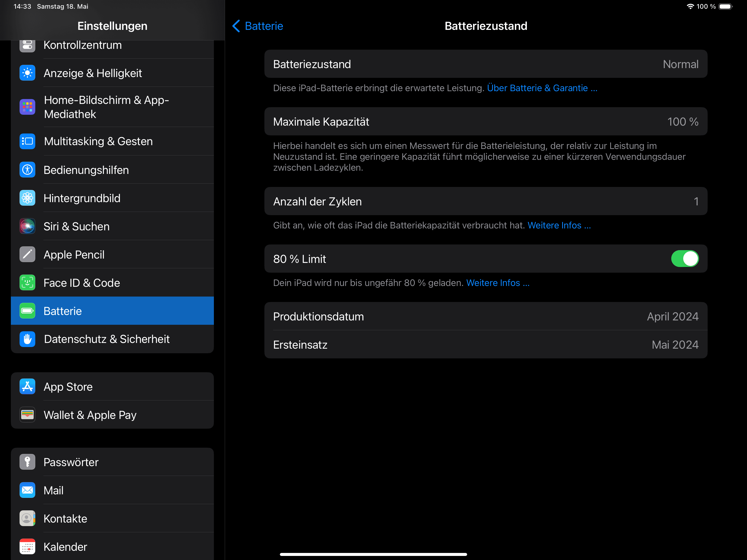Tap the Kontakte icon
The image size is (747, 560).
(x=27, y=518)
